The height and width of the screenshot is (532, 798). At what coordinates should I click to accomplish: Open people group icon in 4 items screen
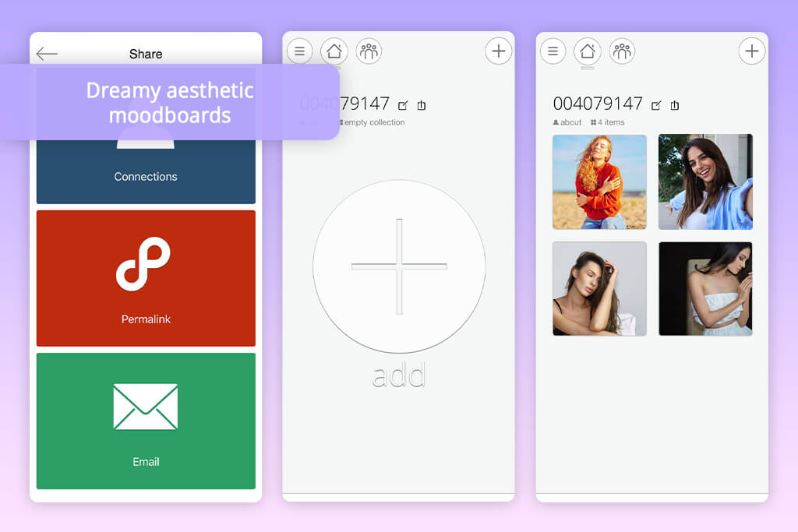coord(622,51)
